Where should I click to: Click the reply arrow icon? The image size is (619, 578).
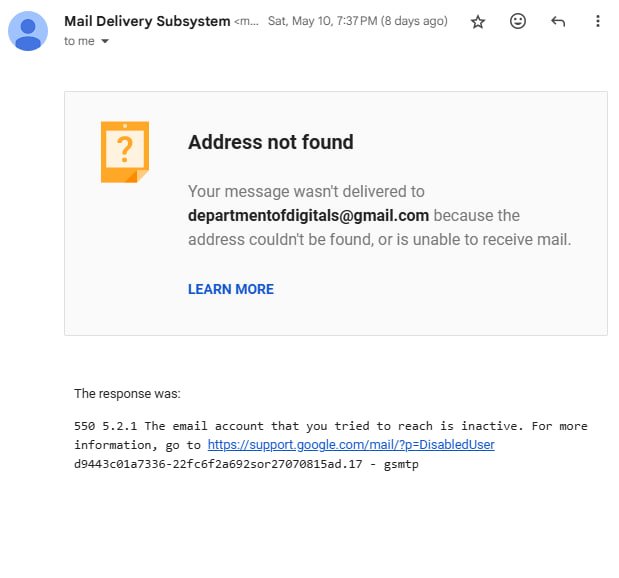(558, 21)
